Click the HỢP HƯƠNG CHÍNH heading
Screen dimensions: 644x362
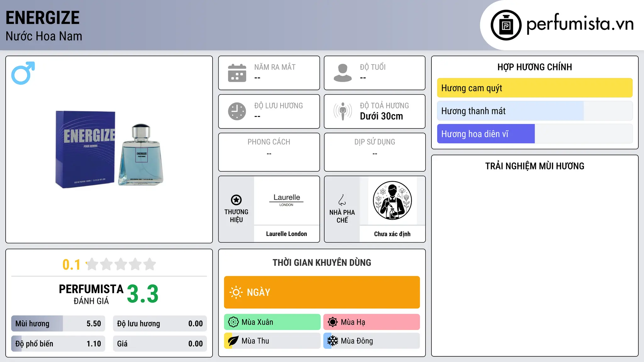click(x=535, y=67)
